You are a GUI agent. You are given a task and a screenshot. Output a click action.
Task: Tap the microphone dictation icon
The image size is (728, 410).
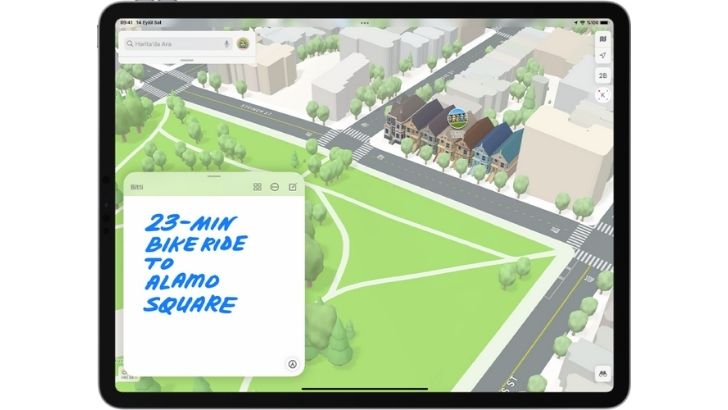tap(227, 43)
